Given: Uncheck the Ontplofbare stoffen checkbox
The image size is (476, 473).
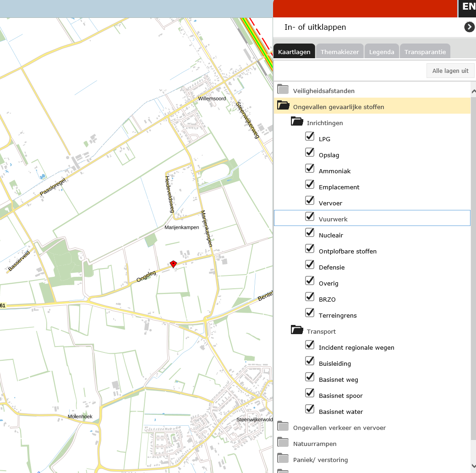Looking at the screenshot, I should point(310,249).
